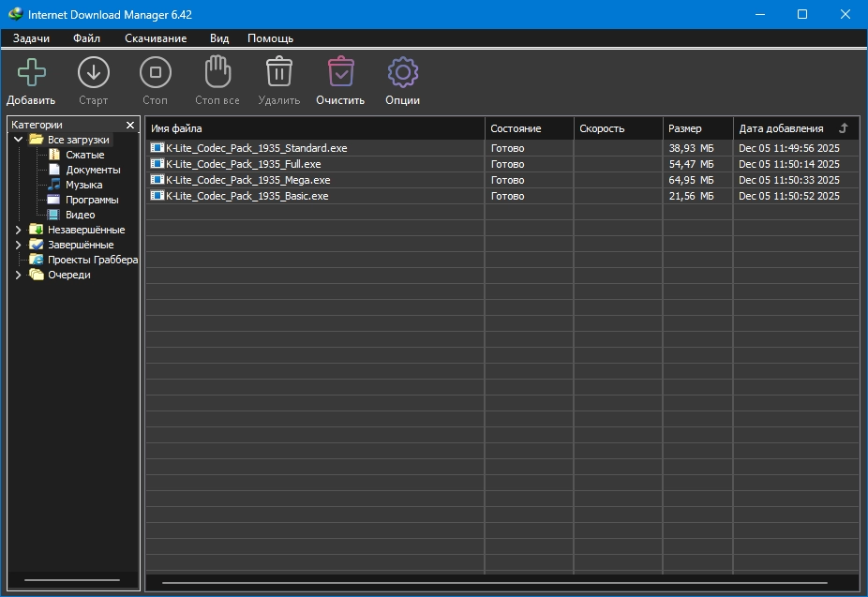Sort by Имя файла column header
The height and width of the screenshot is (597, 868).
[x=314, y=128]
